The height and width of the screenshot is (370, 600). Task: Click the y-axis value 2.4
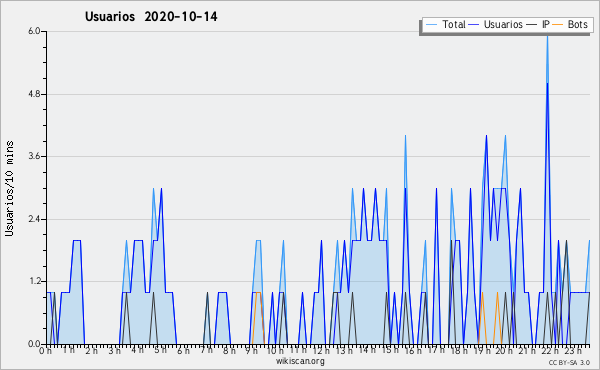point(34,219)
